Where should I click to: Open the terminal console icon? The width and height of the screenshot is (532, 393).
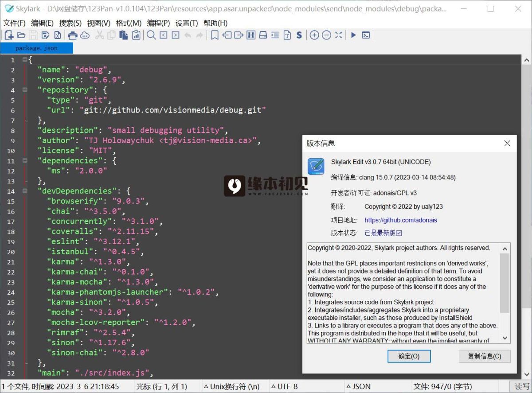pos(366,35)
